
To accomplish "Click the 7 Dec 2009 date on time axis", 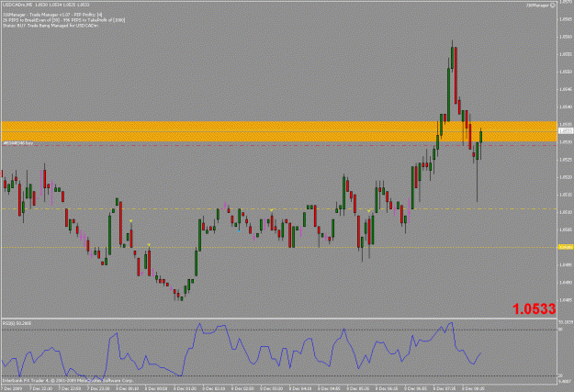I will (x=12, y=388).
